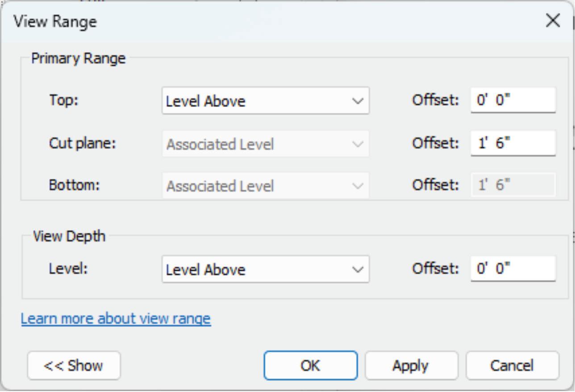Click the Top: label
Screen dimensions: 575x392
[63, 100]
